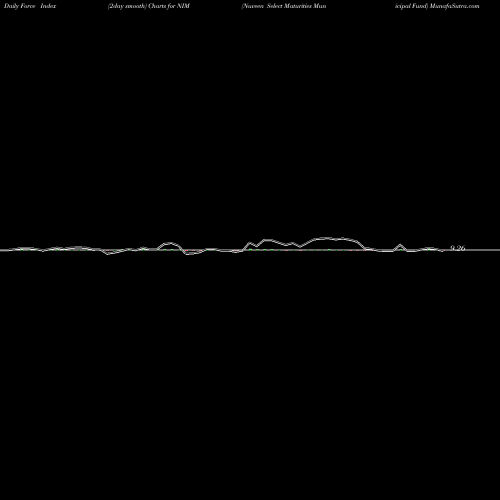
Task: Click the 'icipal Fund) MunafaSutra.com' text
Action: (437, 6)
